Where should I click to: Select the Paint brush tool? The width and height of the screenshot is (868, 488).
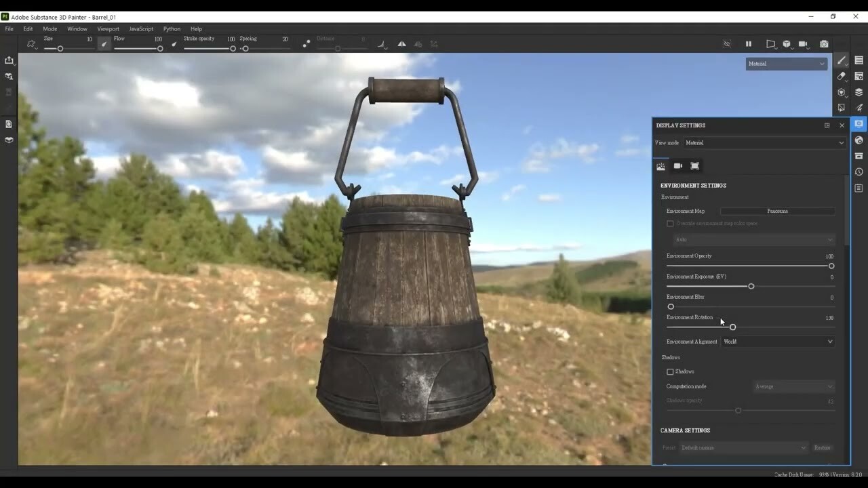pyautogui.click(x=841, y=61)
